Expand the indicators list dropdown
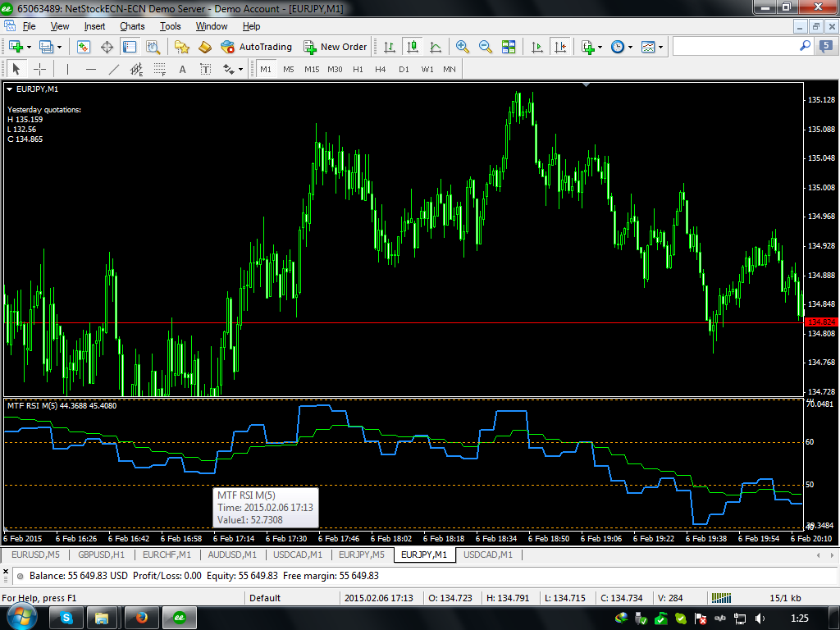 (x=601, y=48)
